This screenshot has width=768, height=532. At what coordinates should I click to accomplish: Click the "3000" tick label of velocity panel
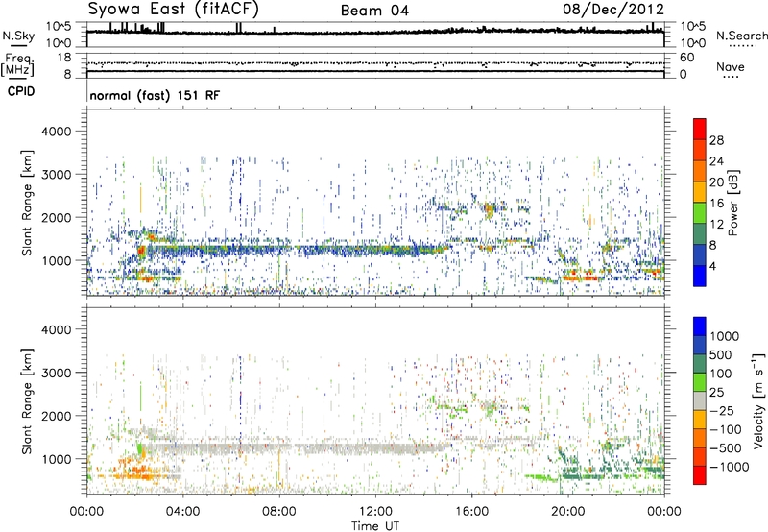click(57, 373)
